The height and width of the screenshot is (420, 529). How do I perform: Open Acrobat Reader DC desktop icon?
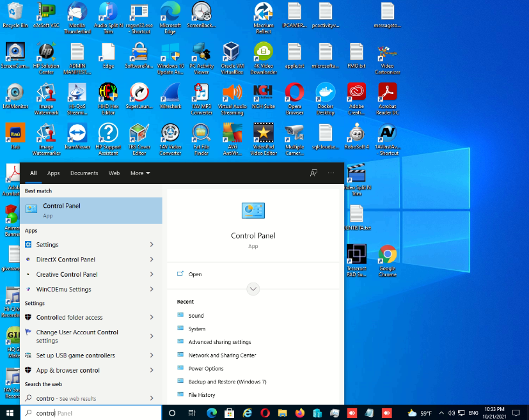[387, 93]
